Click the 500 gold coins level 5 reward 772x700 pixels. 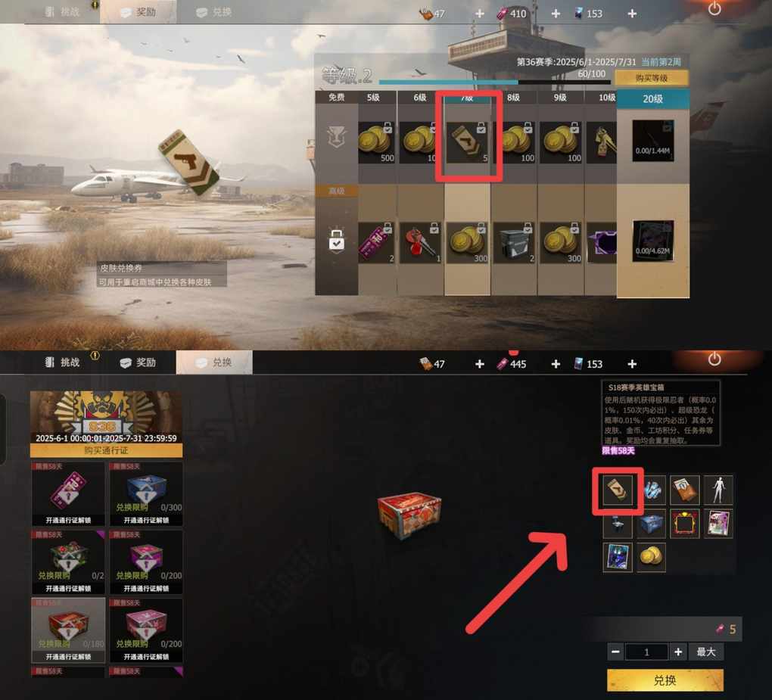click(377, 142)
